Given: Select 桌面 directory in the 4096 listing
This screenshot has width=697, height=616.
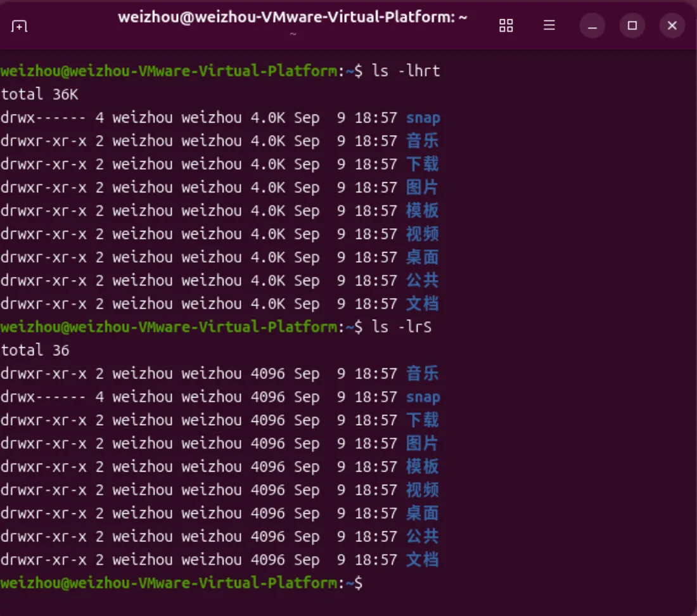Looking at the screenshot, I should coord(422,513).
